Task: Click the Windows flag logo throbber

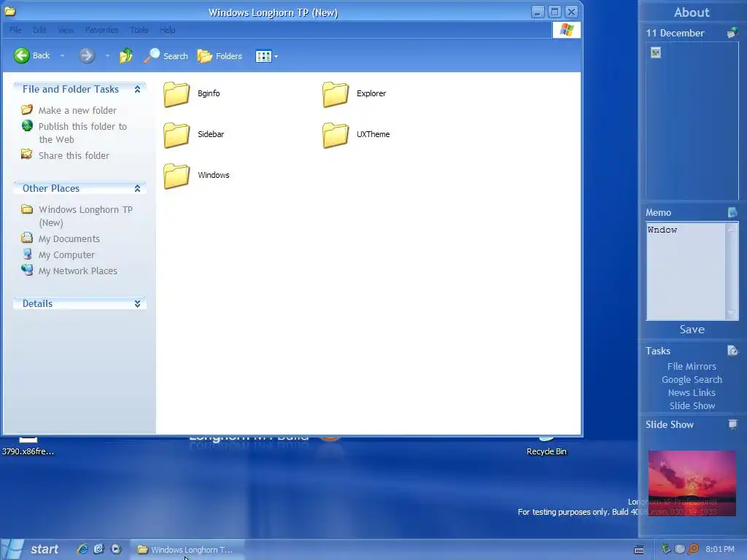Action: click(x=566, y=30)
